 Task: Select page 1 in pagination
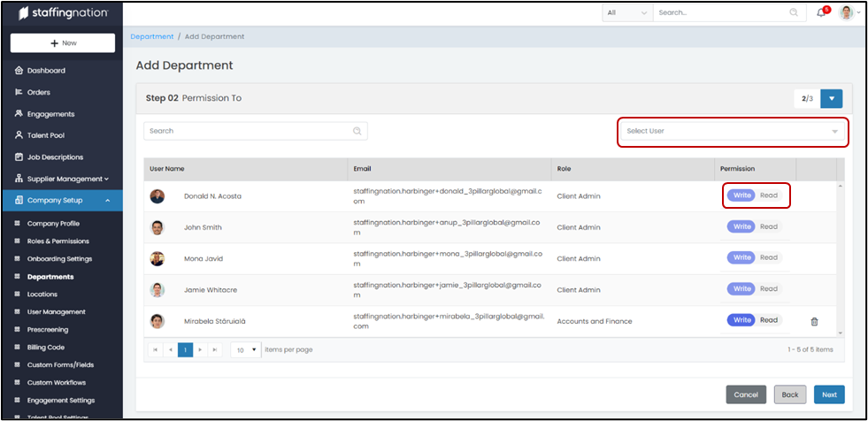click(x=186, y=349)
